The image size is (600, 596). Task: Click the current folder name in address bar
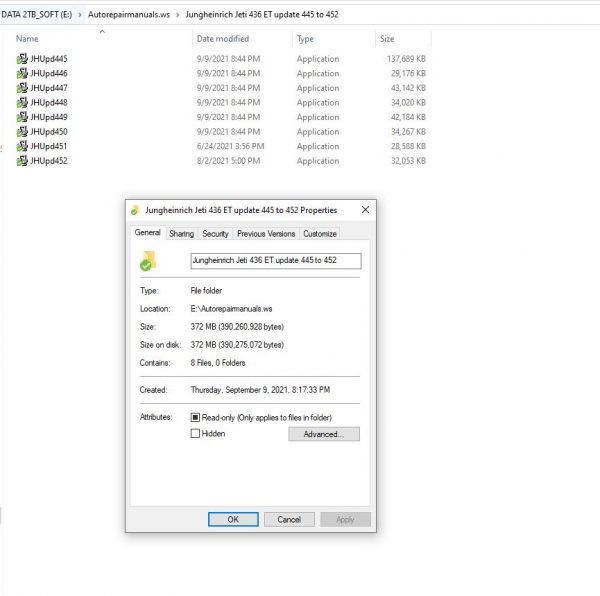tap(262, 15)
